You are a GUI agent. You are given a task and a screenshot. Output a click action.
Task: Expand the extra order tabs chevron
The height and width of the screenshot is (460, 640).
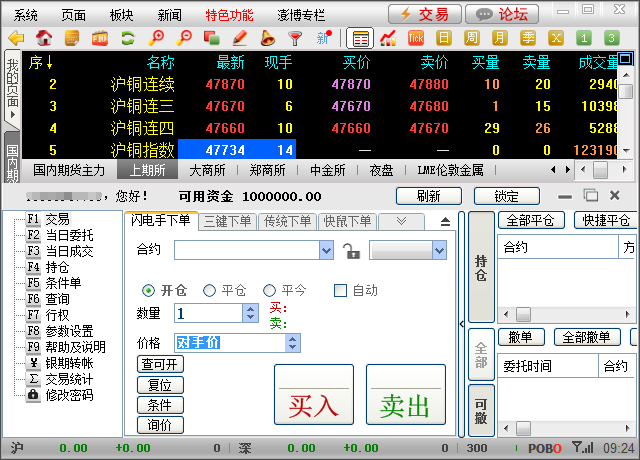[x=400, y=221]
